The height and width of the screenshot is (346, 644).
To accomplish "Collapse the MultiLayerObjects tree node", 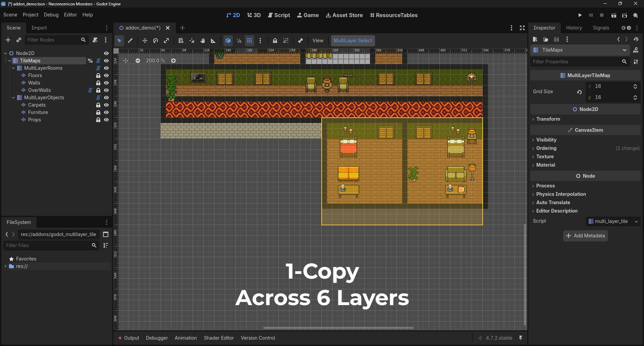I will [13, 98].
